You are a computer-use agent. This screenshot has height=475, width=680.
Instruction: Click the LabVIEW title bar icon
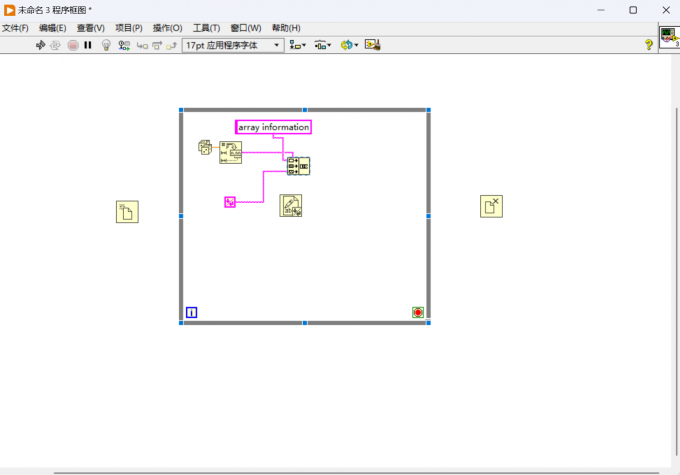click(x=9, y=10)
